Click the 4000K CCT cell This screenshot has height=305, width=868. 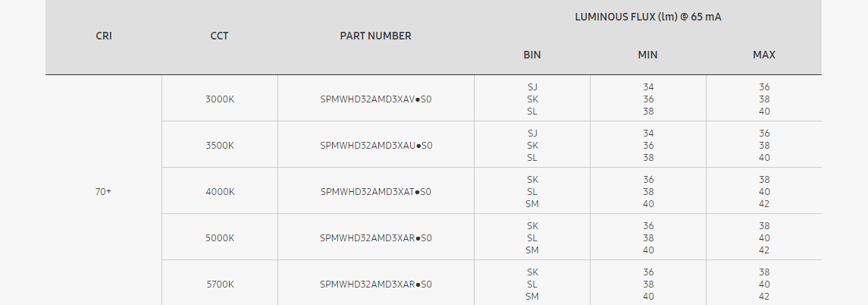220,191
